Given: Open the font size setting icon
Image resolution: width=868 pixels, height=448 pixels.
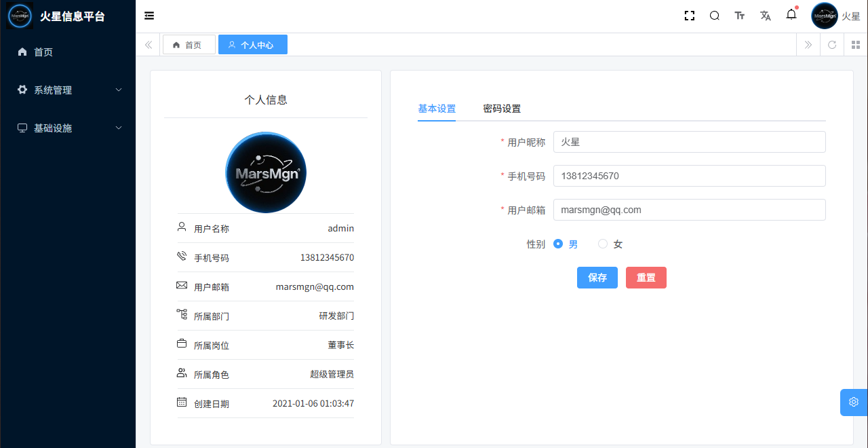Looking at the screenshot, I should pyautogui.click(x=740, y=16).
